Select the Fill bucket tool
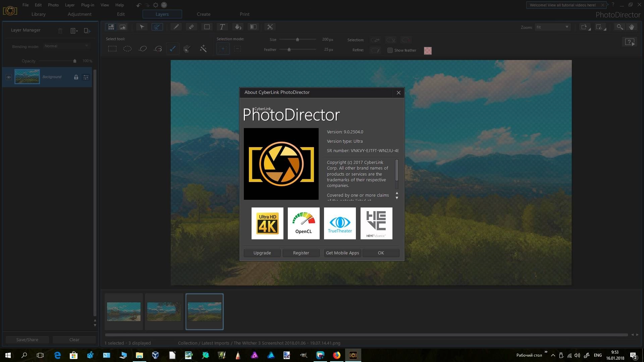This screenshot has height=362, width=644. click(x=238, y=27)
